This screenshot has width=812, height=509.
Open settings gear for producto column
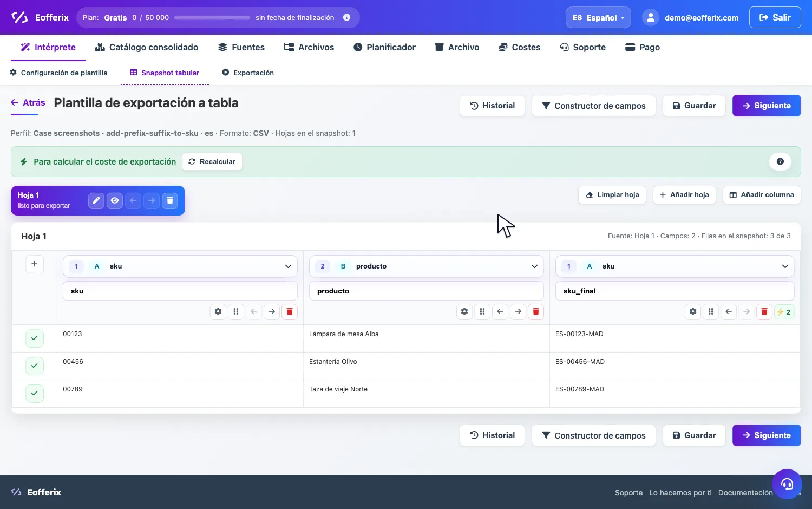coord(464,311)
